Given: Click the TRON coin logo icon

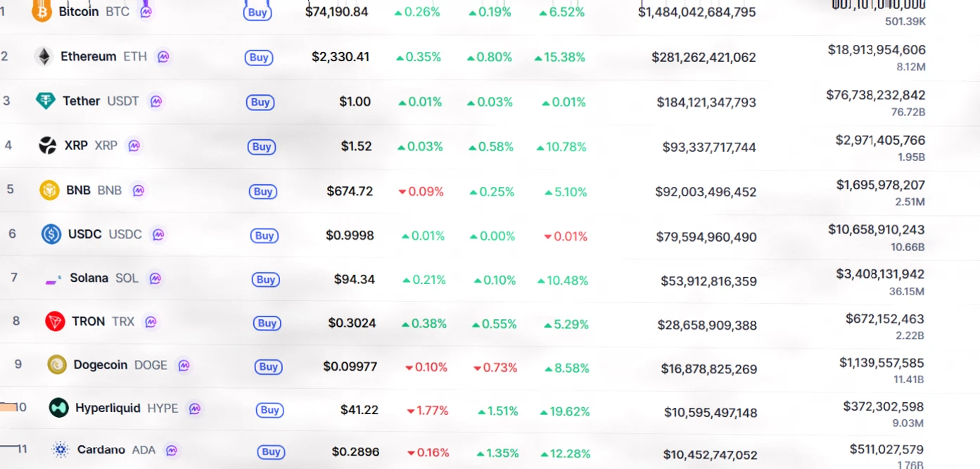Looking at the screenshot, I should coord(55,321).
